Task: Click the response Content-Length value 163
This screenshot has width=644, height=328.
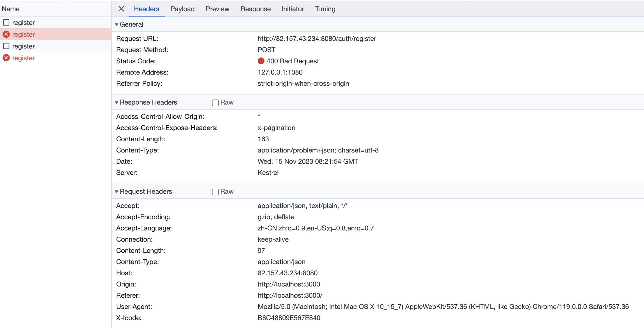Action: tap(263, 139)
